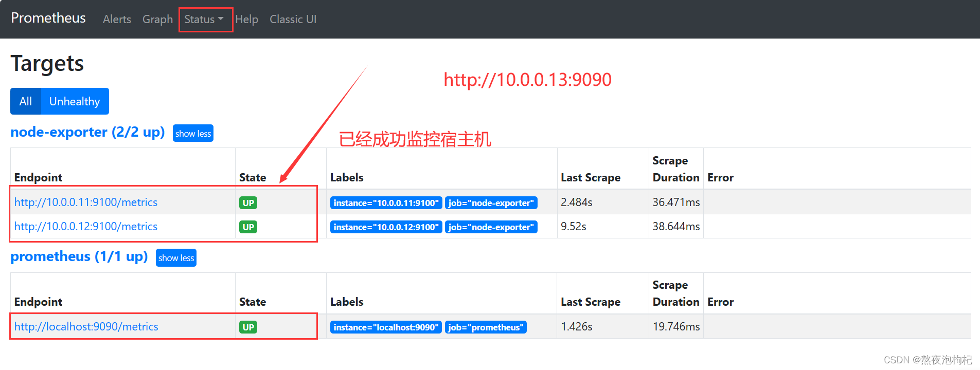980x370 pixels.
Task: Go to the Graph page
Action: pyautogui.click(x=157, y=20)
